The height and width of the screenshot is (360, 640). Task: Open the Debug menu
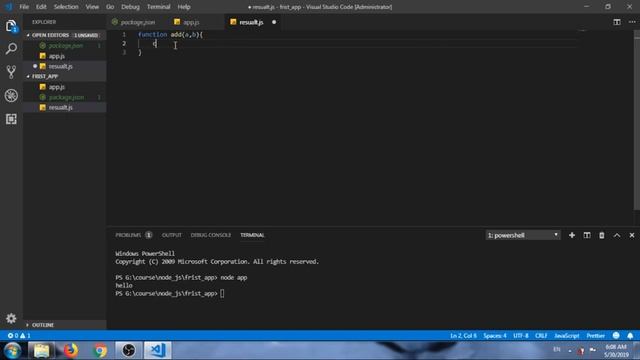pyautogui.click(x=130, y=7)
